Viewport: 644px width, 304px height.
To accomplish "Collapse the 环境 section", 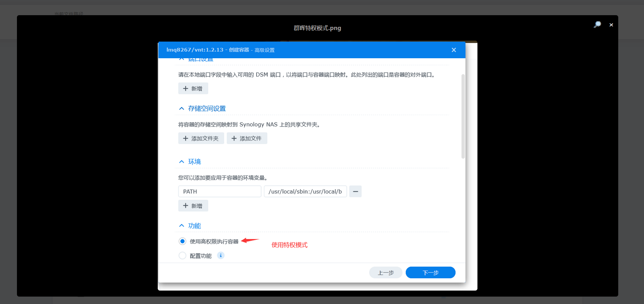I will coord(181,162).
